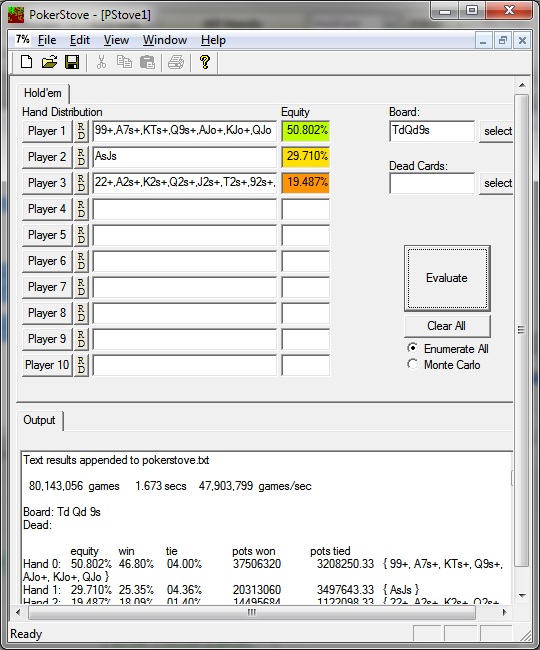The height and width of the screenshot is (650, 540).
Task: Click the Evaluate button
Action: point(447,278)
